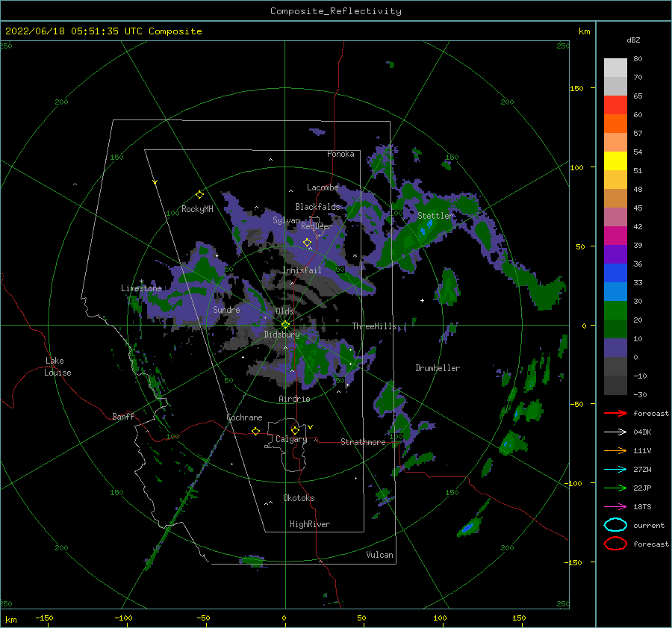The height and width of the screenshot is (628, 672).
Task: Click the Blackfalds town label
Action: 317,207
